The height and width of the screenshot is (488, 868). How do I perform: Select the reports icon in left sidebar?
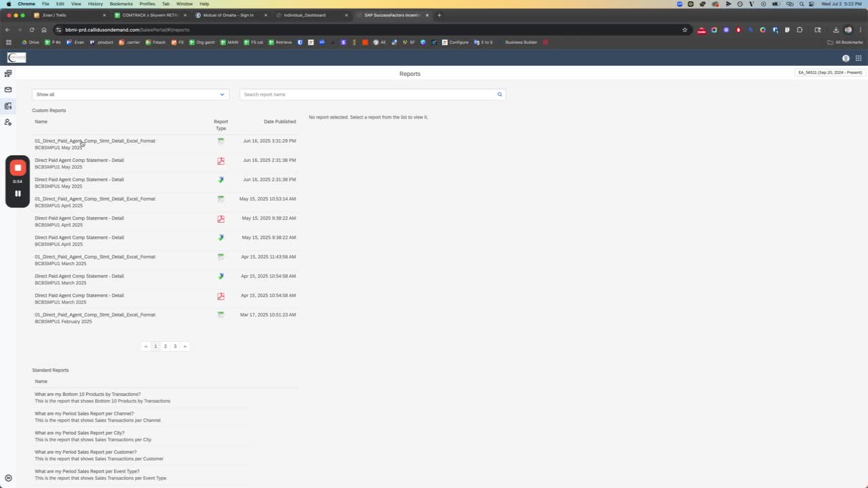coord(8,106)
